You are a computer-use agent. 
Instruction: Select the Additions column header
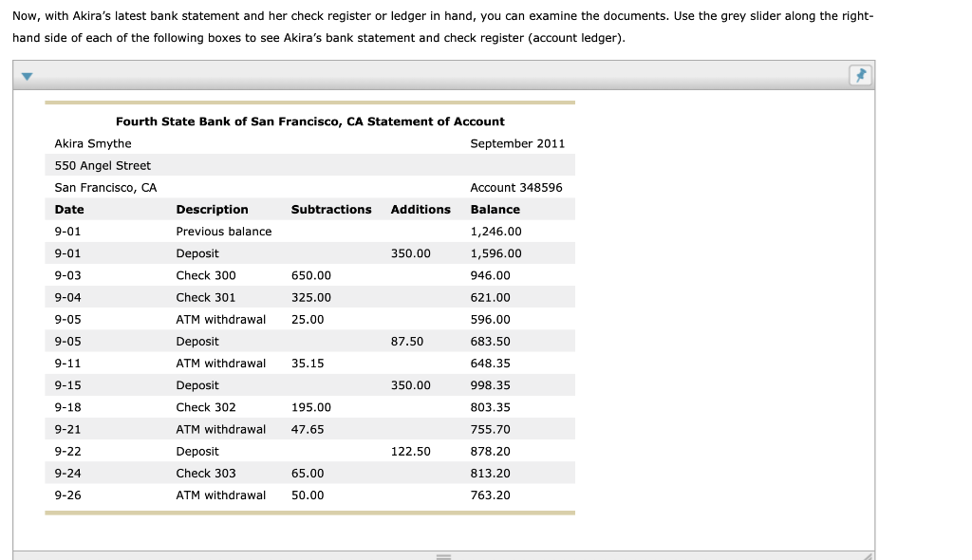coord(421,209)
